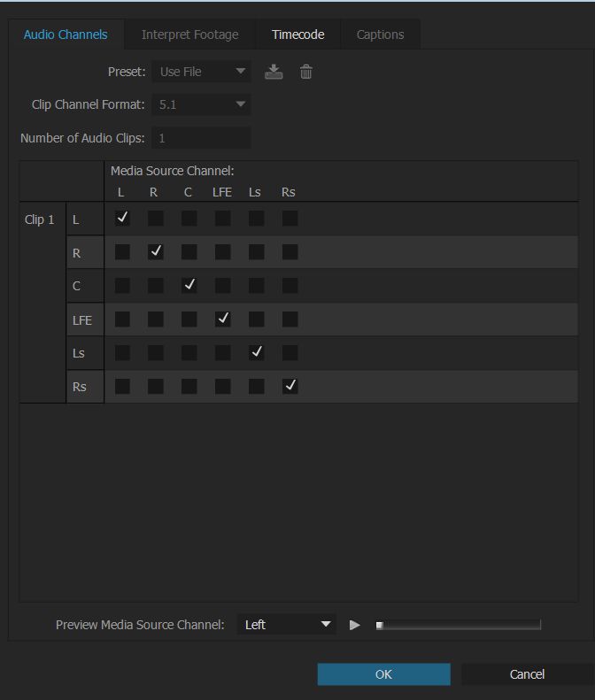Open the Interpret Footage tab

189,35
